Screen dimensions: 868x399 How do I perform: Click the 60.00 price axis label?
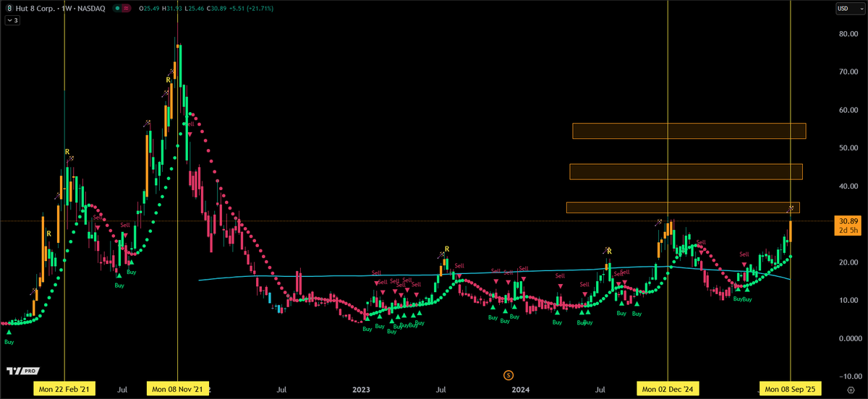(848, 110)
